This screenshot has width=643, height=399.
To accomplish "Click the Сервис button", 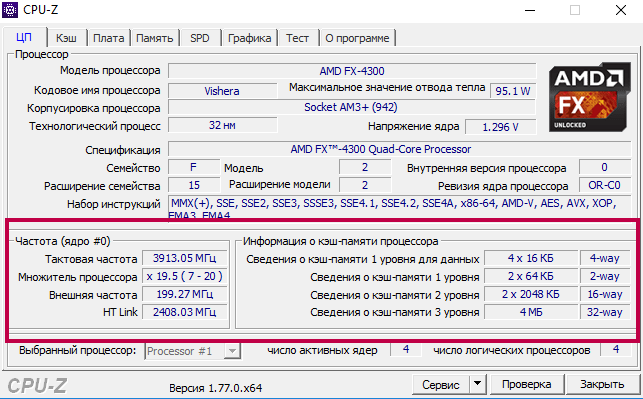I will [441, 384].
